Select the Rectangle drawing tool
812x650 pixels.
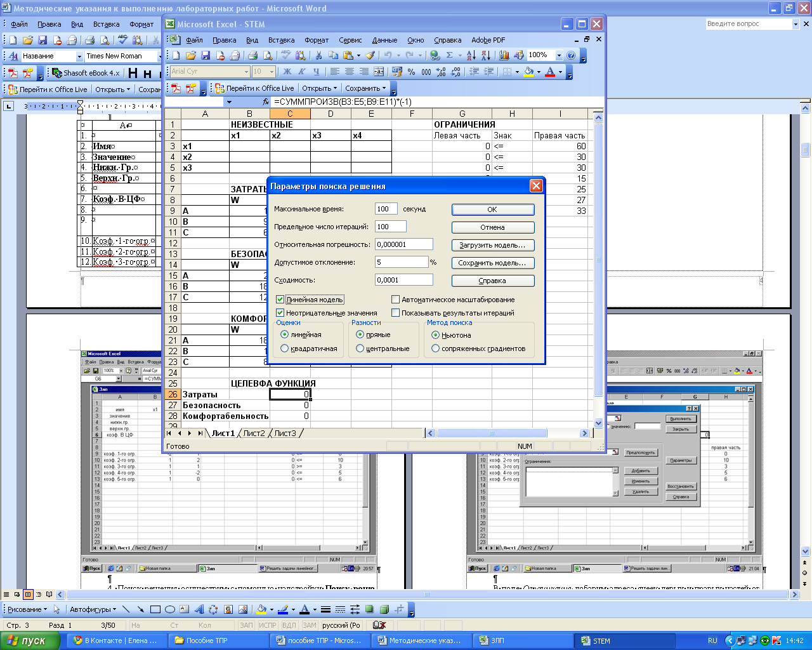click(155, 609)
